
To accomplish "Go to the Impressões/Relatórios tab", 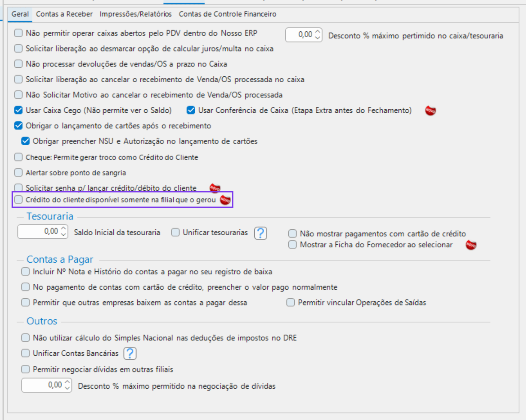I will click(x=136, y=14).
